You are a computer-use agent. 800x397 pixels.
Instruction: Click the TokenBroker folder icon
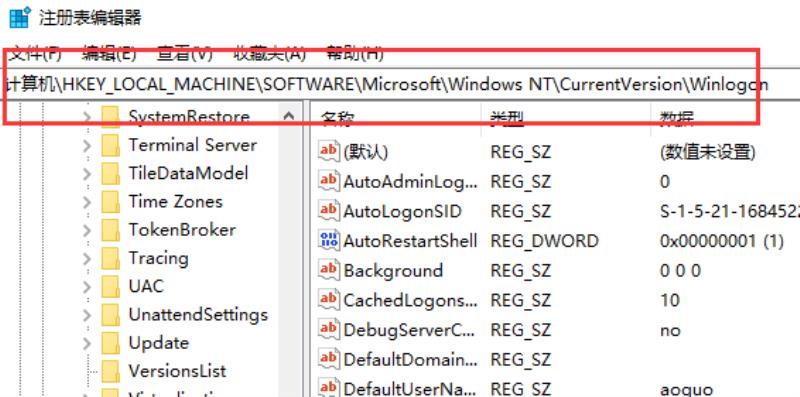tap(110, 230)
